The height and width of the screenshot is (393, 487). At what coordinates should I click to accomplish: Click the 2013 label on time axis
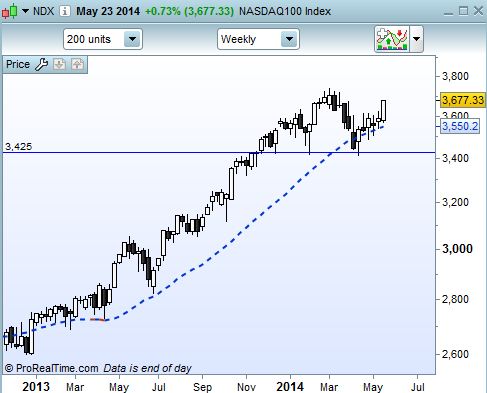coord(36,387)
